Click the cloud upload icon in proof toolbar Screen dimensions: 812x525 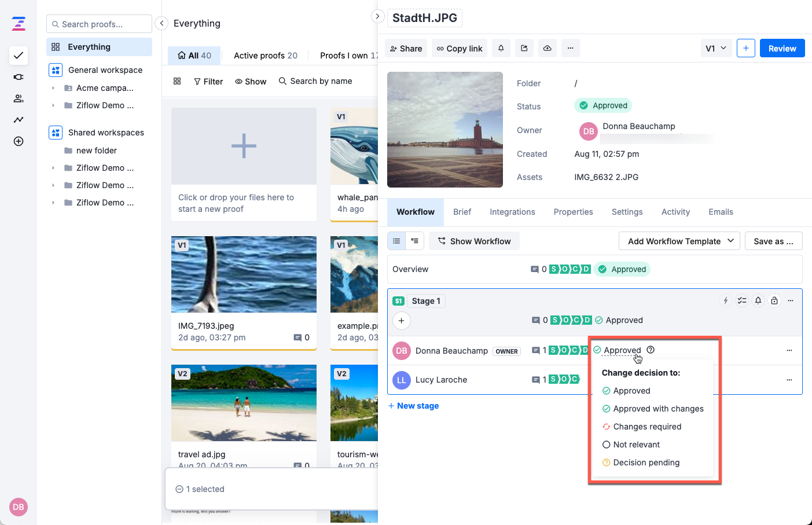(547, 49)
